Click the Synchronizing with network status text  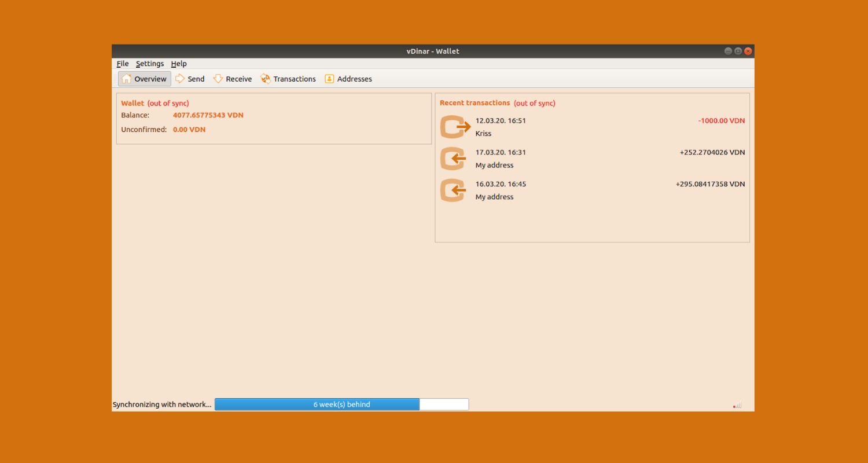click(x=162, y=405)
